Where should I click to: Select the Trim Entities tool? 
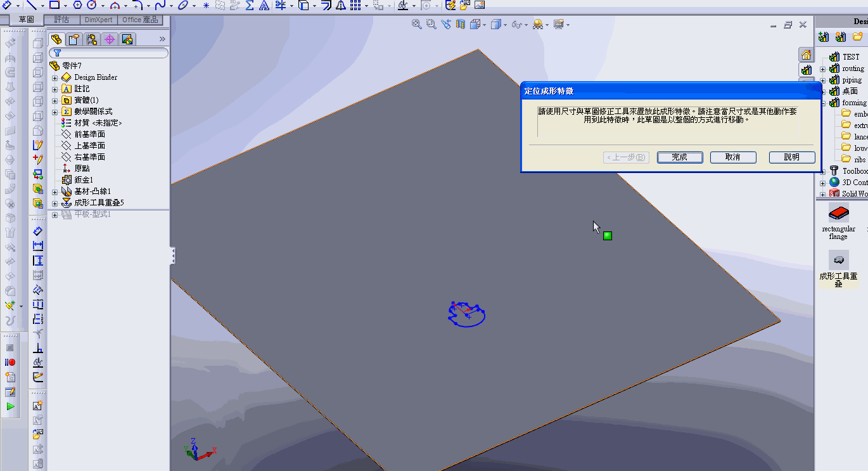280,5
